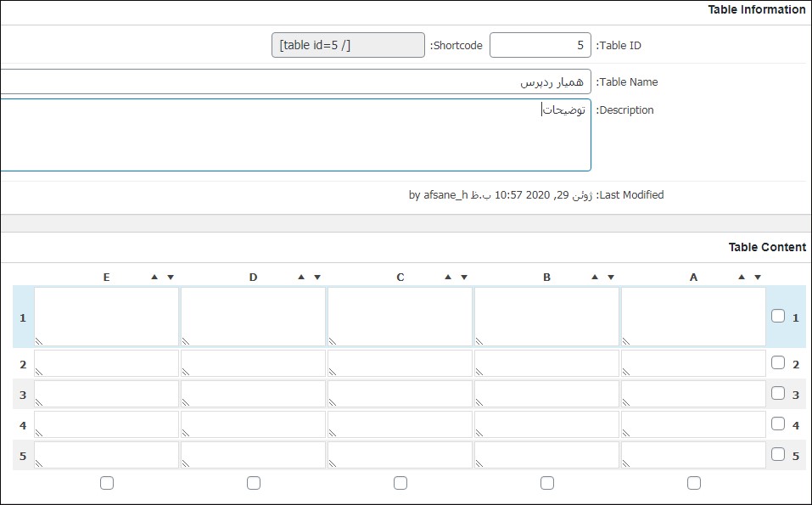Sort column B descending arrow
This screenshot has width=812, height=505.
pos(611,277)
